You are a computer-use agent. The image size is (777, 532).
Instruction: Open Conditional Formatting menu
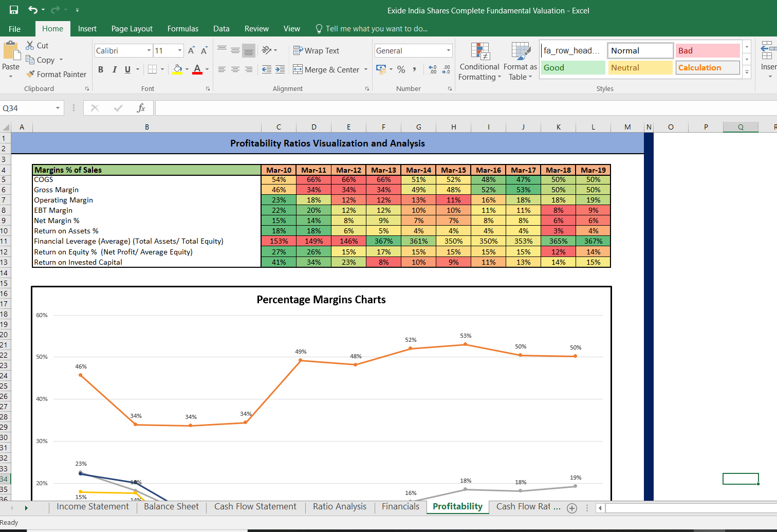(x=479, y=62)
